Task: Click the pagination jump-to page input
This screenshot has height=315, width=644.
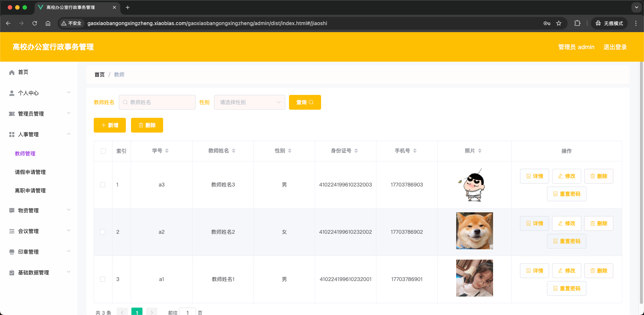Action: [x=187, y=312]
